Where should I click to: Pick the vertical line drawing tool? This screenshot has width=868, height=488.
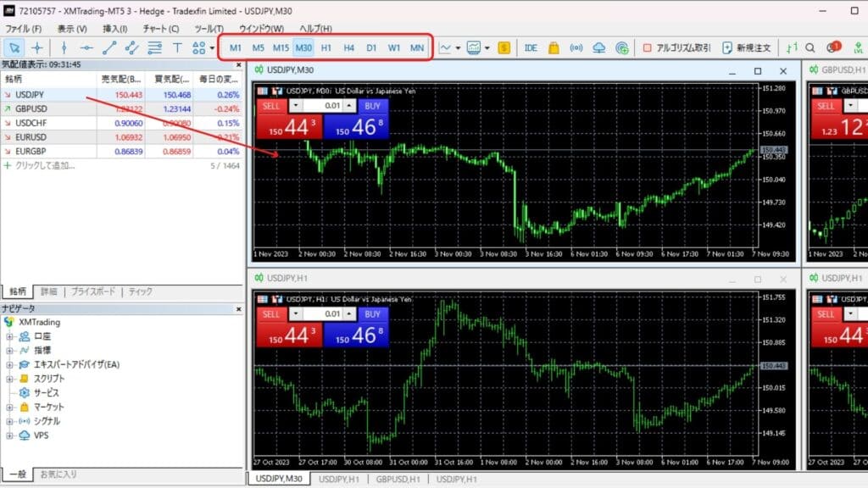[64, 48]
